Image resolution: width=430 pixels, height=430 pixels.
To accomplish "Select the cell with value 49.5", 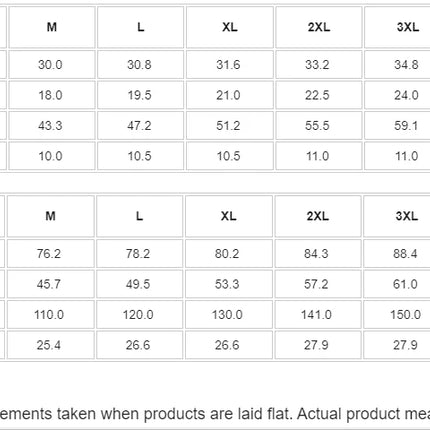I will coord(140,284).
